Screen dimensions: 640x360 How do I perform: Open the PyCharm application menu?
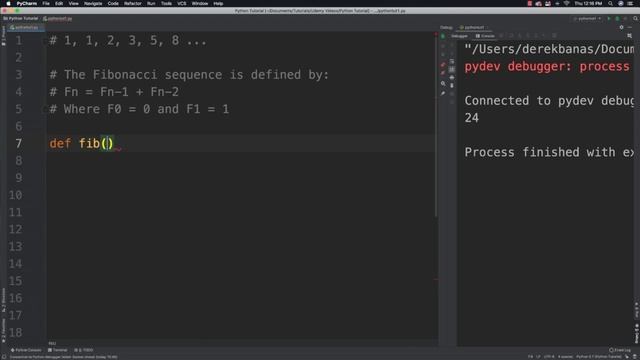[x=27, y=3]
